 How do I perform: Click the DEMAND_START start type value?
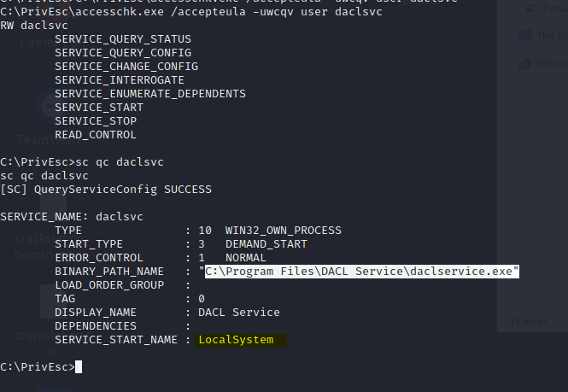pyautogui.click(x=266, y=243)
